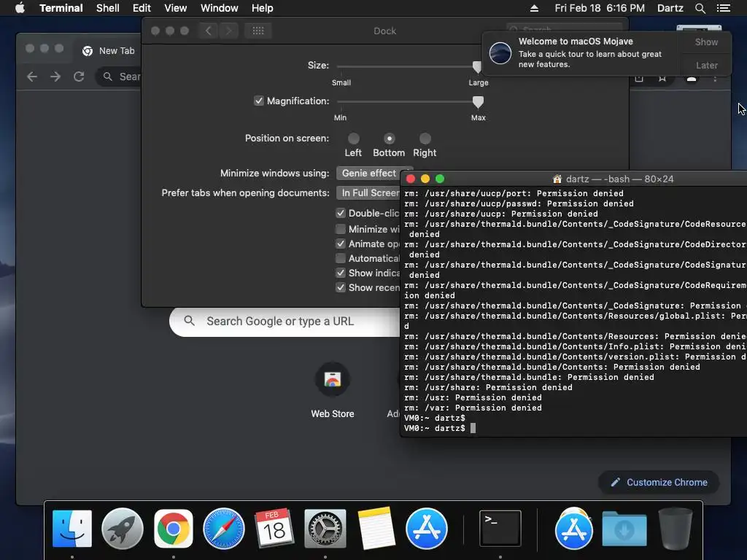Image resolution: width=747 pixels, height=560 pixels.
Task: Open Edit menu
Action: (142, 8)
